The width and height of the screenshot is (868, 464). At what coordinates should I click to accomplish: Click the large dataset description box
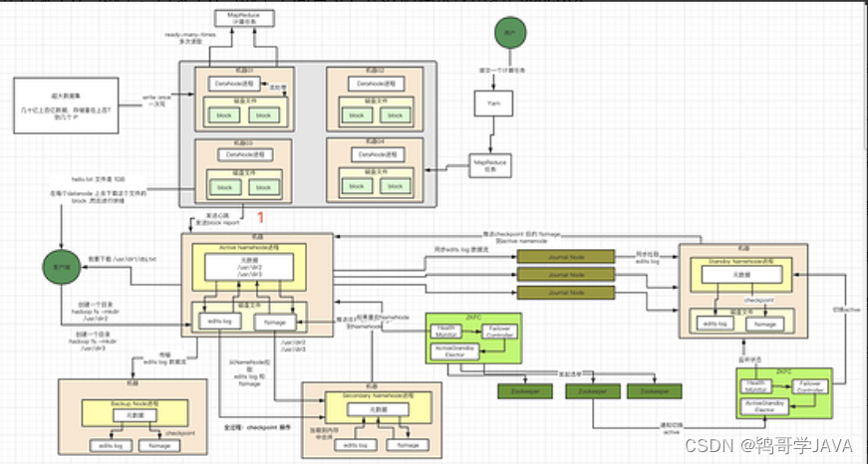coord(66,106)
